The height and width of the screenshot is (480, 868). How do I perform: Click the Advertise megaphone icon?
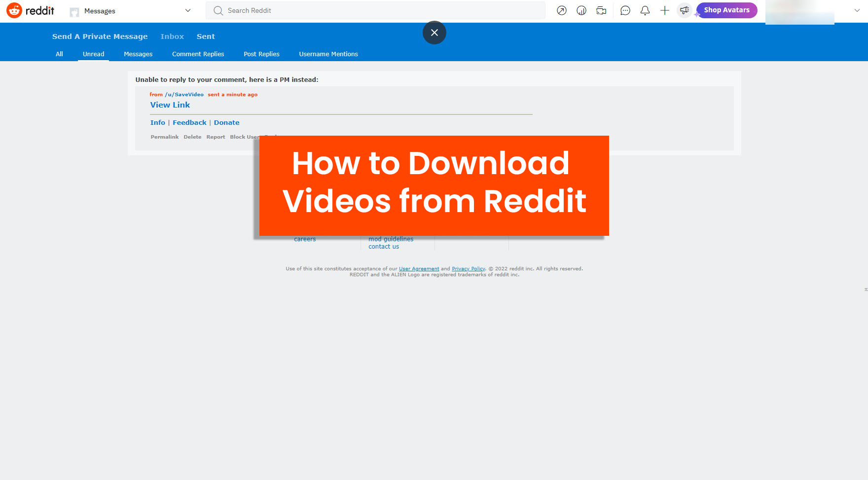pyautogui.click(x=684, y=10)
